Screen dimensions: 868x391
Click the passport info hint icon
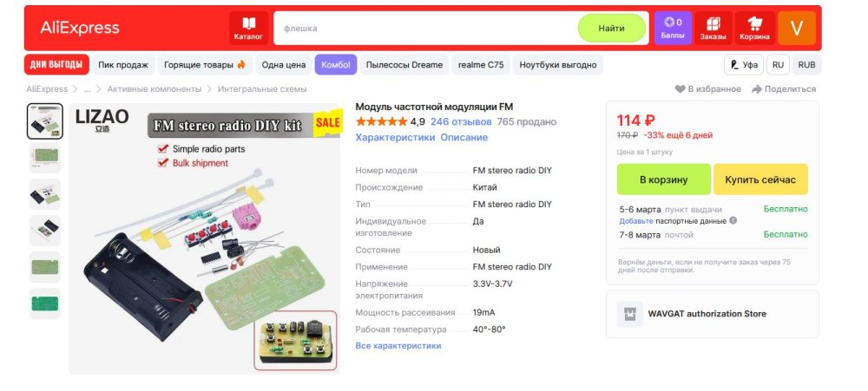[733, 221]
